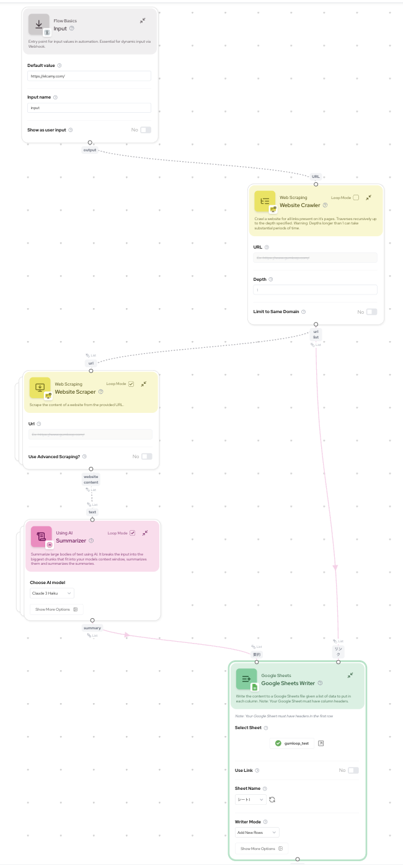Collapse the Website Scraper node
Viewport: 403px width, 868px height.
click(x=144, y=384)
